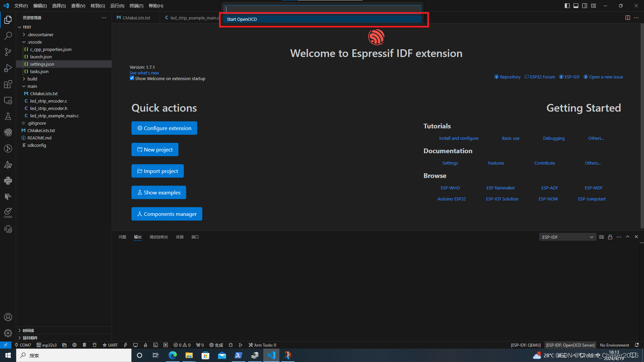Toggle bottom panel visibility
This screenshot has width=644, height=362.
coord(576,6)
